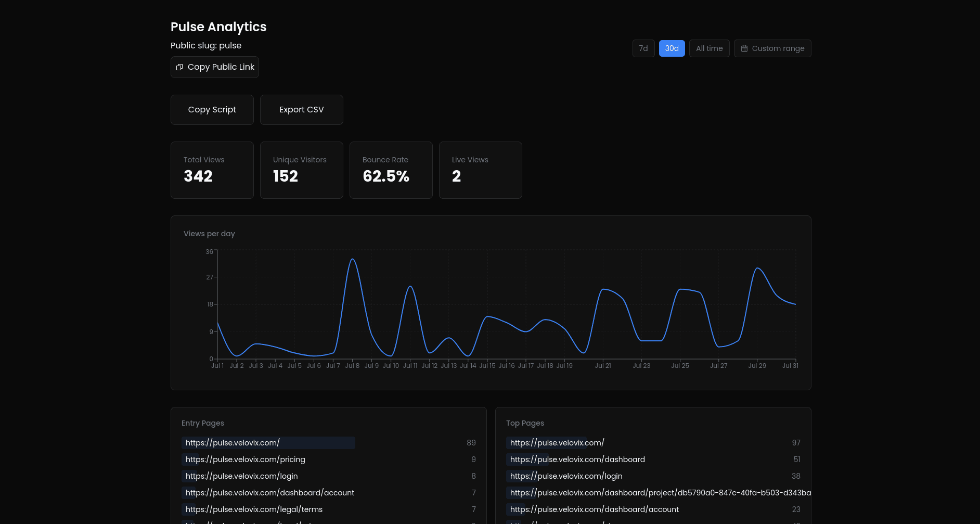The width and height of the screenshot is (980, 524).
Task: Click the calendar icon in Custom range
Action: pos(744,48)
